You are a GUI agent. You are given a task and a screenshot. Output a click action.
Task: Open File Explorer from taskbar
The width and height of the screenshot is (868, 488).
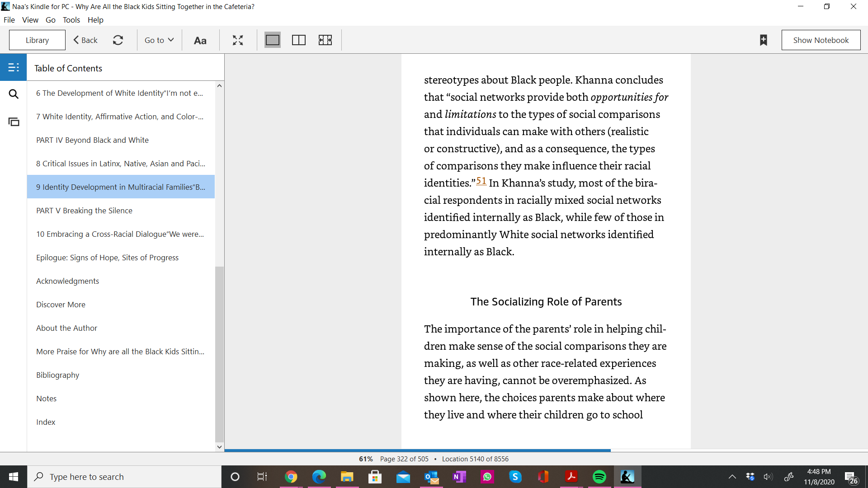[347, 477]
